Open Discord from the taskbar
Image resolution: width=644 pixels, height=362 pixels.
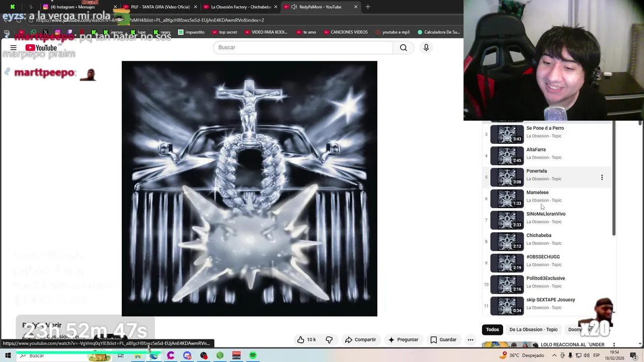point(187,355)
